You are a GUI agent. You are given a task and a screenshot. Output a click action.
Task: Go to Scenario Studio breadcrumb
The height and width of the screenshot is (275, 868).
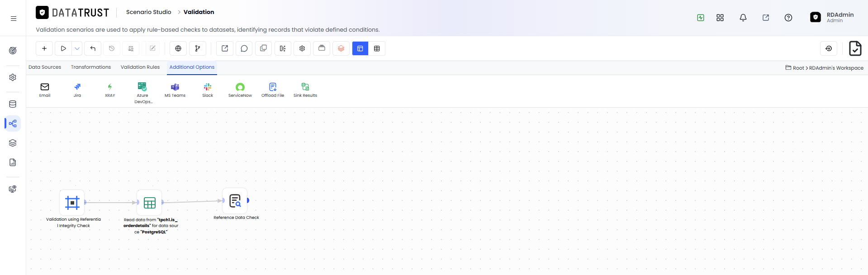pyautogui.click(x=148, y=12)
